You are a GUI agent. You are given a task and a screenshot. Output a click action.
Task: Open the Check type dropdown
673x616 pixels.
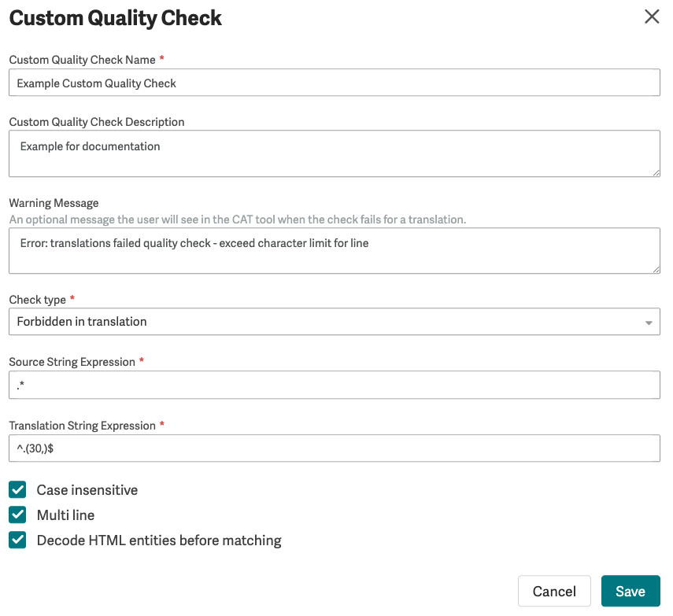[335, 321]
